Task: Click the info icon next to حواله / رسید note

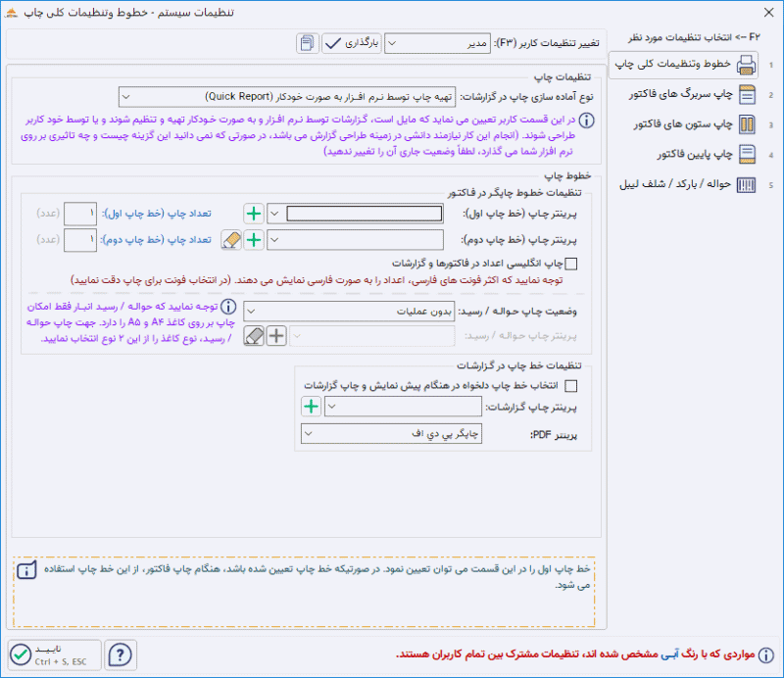Action: (228, 307)
